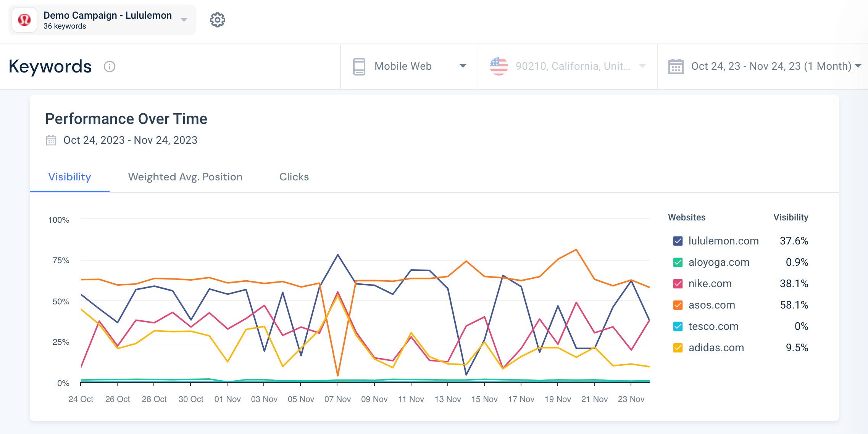Open the Clicks tab
Screen dimensions: 868x434
point(294,177)
